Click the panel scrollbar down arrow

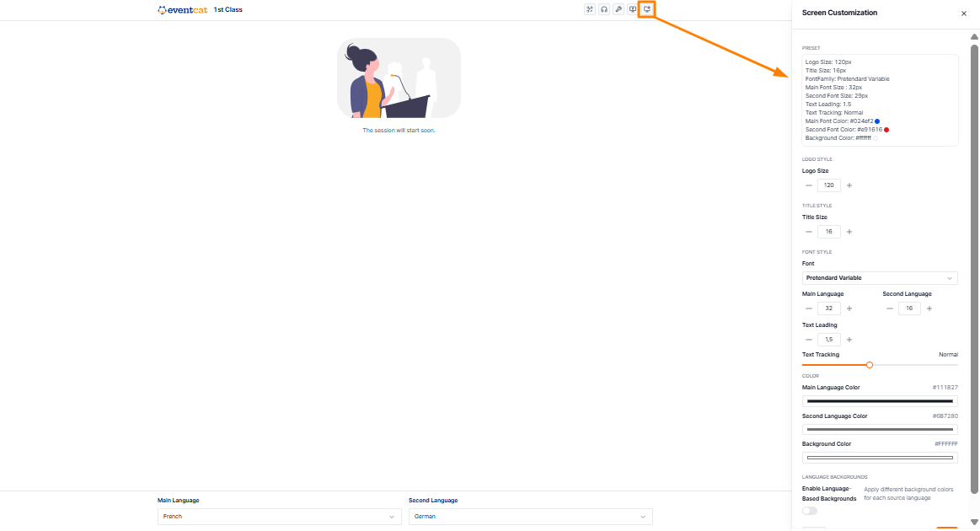coord(974,523)
